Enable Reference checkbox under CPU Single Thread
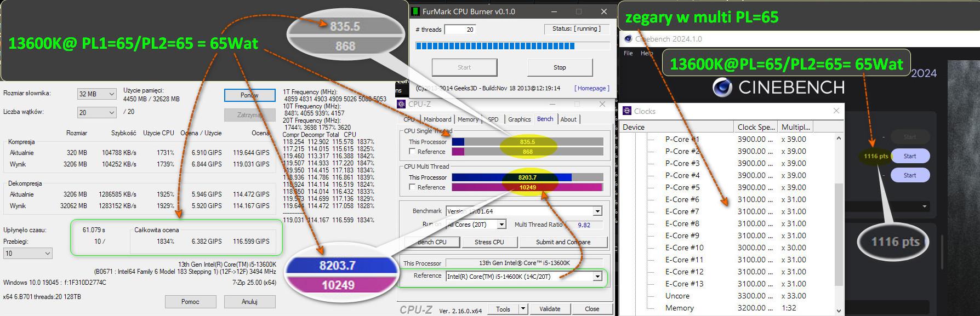The image size is (980, 316). point(413,152)
